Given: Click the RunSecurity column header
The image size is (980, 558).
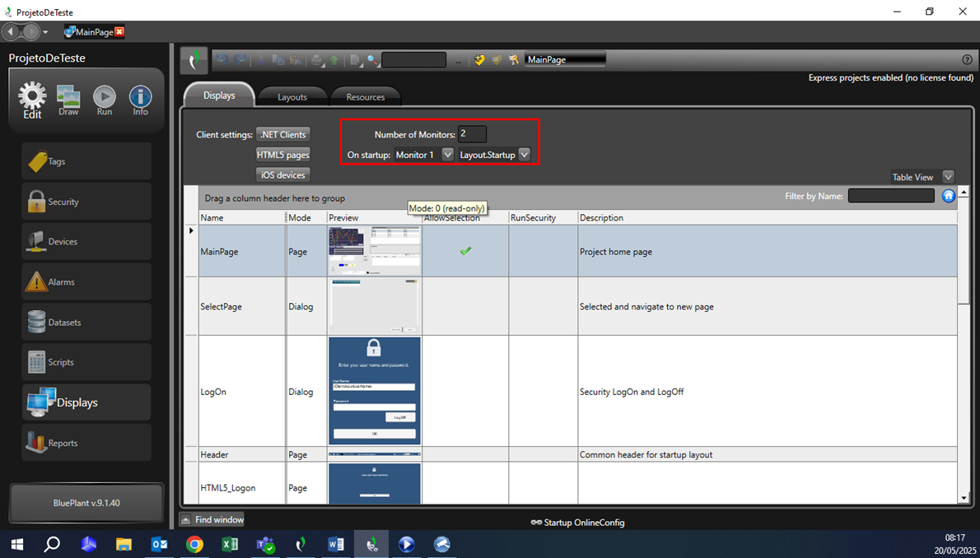Looking at the screenshot, I should click(544, 217).
